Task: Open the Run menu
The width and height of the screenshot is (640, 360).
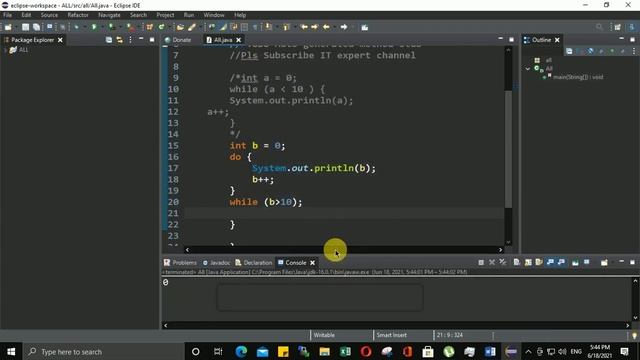Action: pos(189,15)
